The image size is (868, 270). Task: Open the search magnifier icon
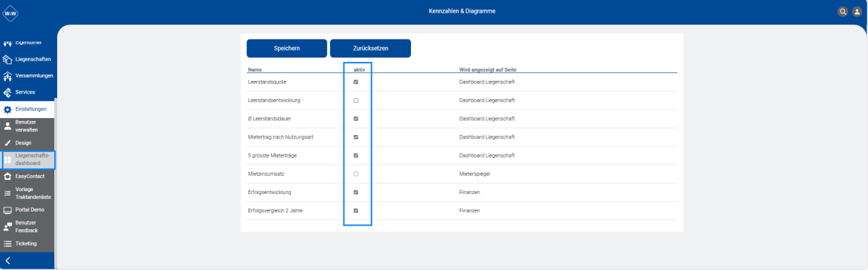[x=843, y=12]
